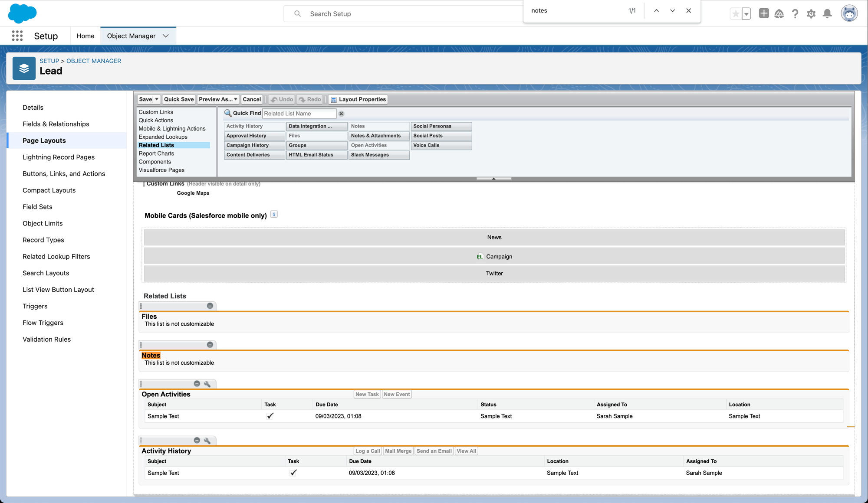The width and height of the screenshot is (868, 503).
Task: Select Quick Actions palette category
Action: coord(156,120)
